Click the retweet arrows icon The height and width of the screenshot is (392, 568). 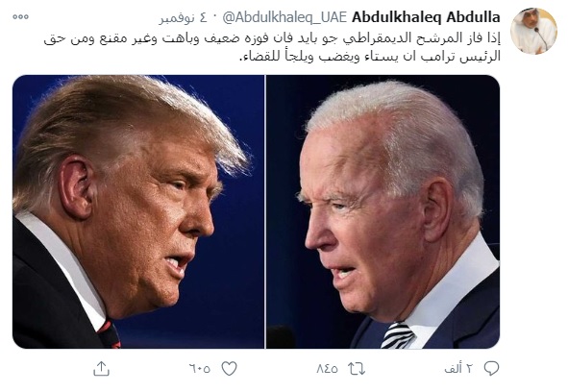pyautogui.click(x=357, y=369)
